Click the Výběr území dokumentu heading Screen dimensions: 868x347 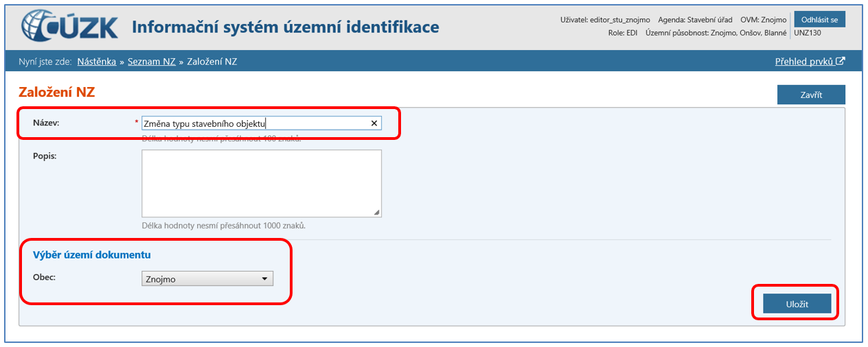point(92,255)
